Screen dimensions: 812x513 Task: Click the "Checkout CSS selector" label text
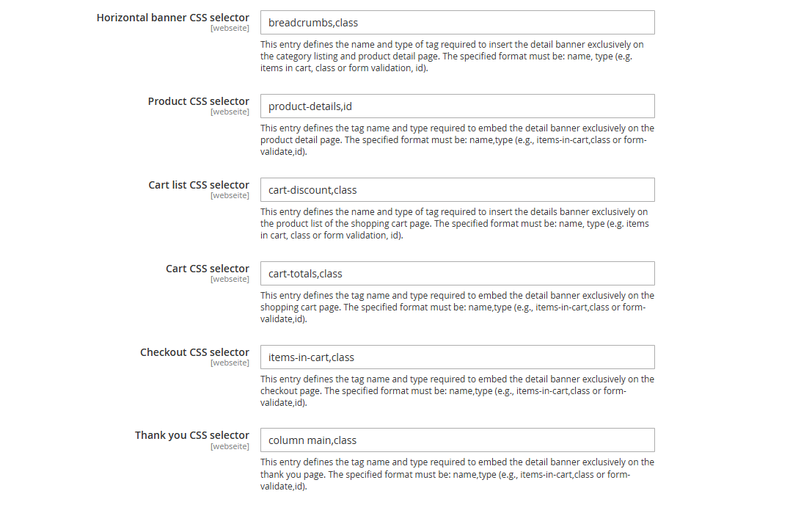click(x=195, y=352)
